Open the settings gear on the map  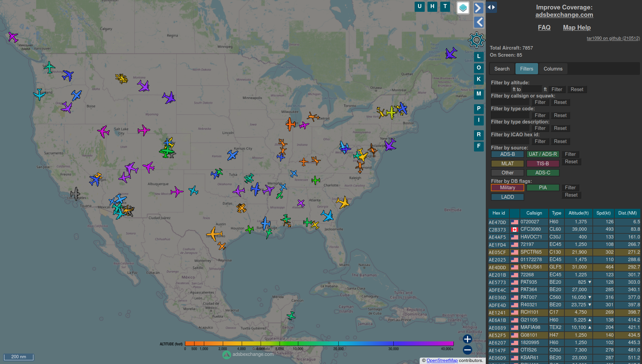(x=476, y=40)
